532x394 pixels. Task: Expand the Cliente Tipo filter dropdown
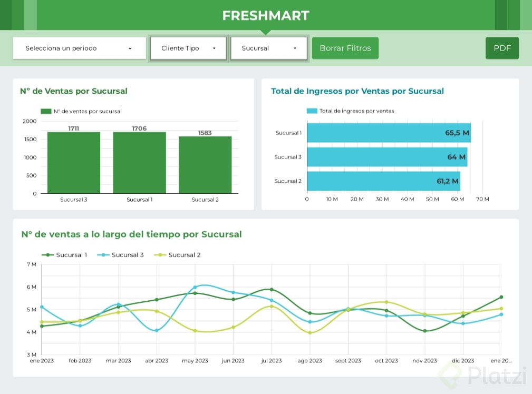[x=188, y=48]
